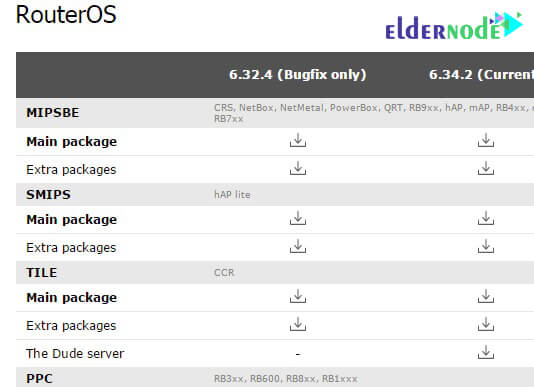This screenshot has width=534, height=387.
Task: Download TILE Main package for 6.32.4
Action: click(x=298, y=296)
